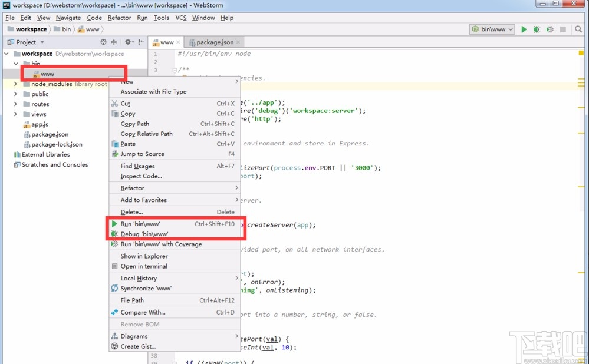Choose Associate with File Type
589x364 pixels.
[175, 91]
